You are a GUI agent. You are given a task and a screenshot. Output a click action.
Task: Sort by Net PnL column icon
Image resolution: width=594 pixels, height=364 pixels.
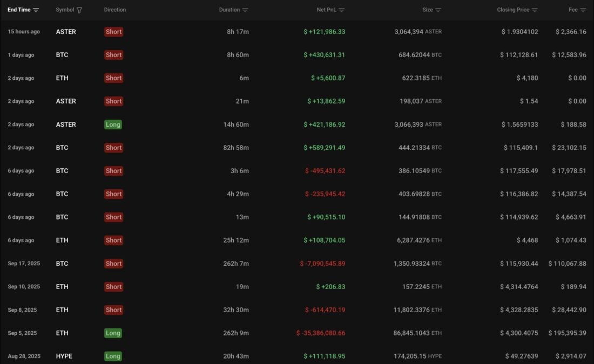point(342,10)
